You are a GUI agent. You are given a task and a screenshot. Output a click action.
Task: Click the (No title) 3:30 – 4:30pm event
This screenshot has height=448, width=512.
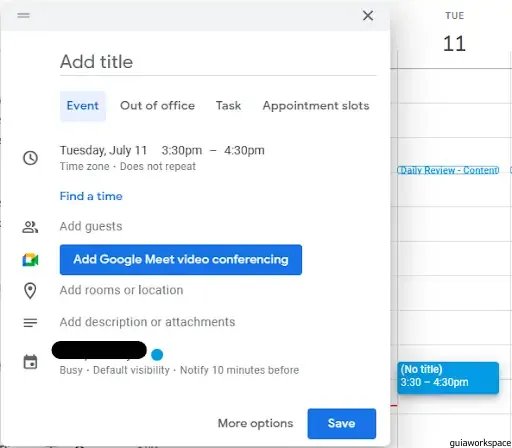coord(448,378)
